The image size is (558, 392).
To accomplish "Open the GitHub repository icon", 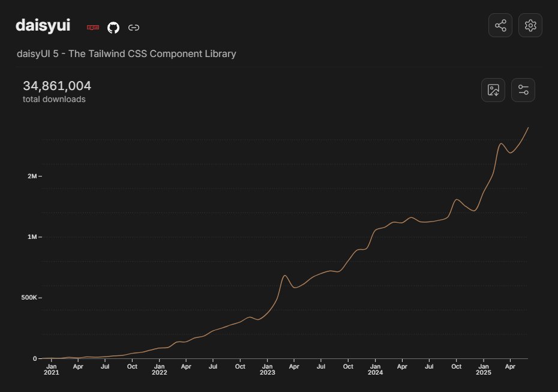I will (113, 28).
